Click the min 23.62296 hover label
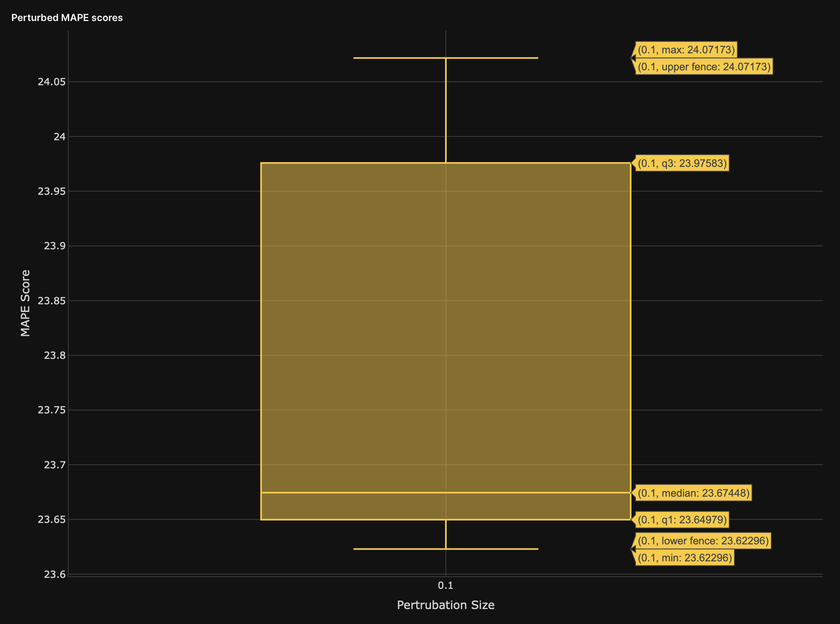 684,558
